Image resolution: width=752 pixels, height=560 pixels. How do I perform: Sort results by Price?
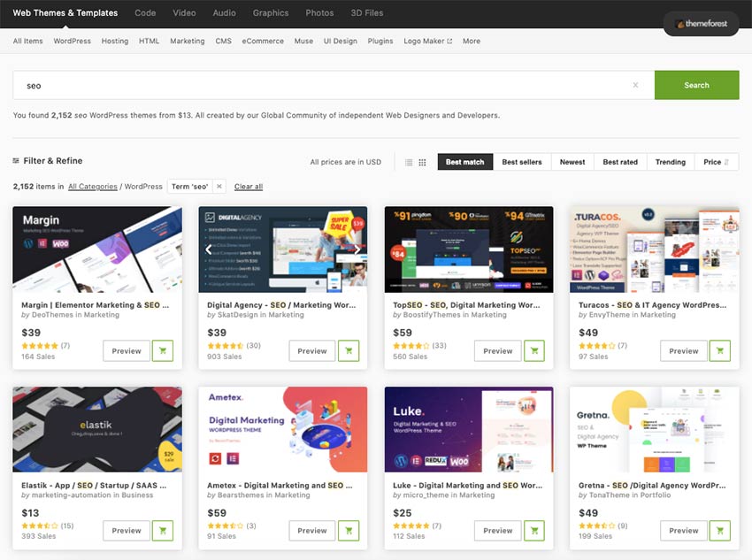(716, 162)
